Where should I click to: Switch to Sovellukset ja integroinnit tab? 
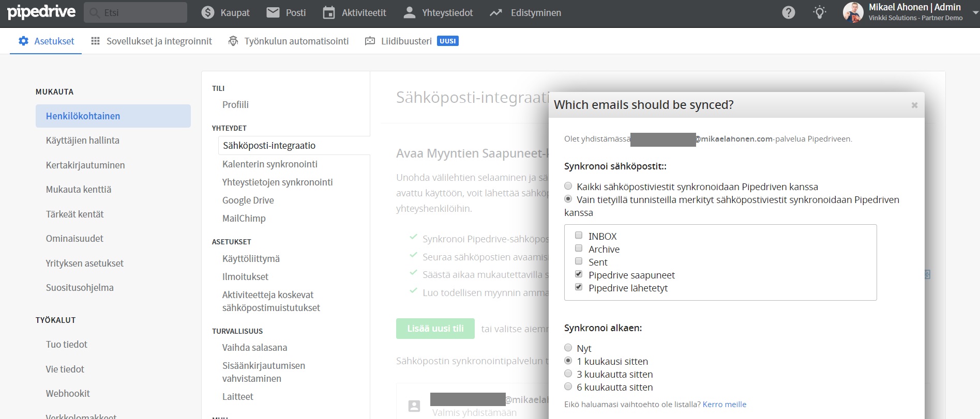point(152,41)
